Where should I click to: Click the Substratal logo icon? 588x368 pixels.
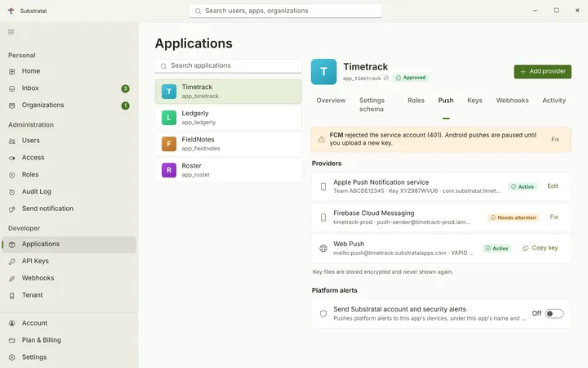tap(11, 11)
